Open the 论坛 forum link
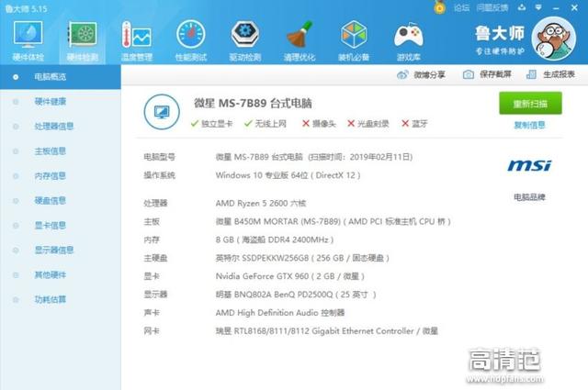Viewport: 588px width, 390px height. tap(461, 7)
